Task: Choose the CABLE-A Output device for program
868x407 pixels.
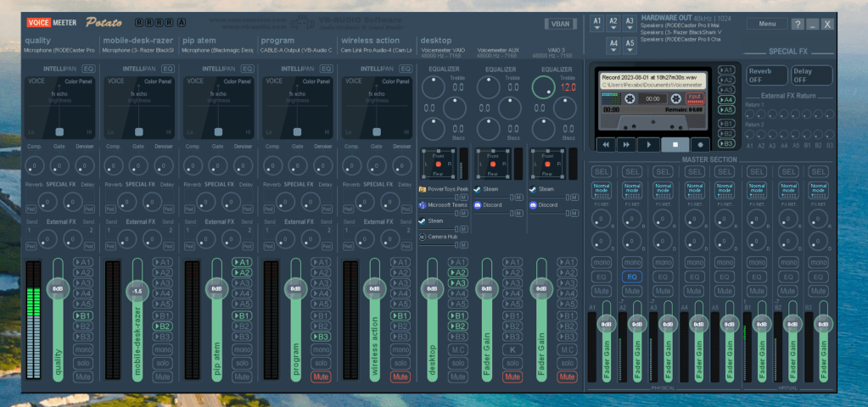Action: tap(297, 50)
